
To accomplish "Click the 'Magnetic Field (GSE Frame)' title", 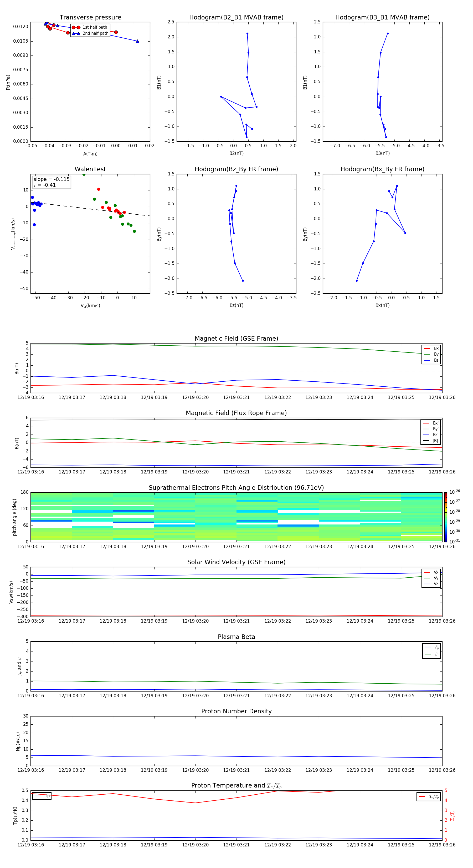I will pos(236,339).
